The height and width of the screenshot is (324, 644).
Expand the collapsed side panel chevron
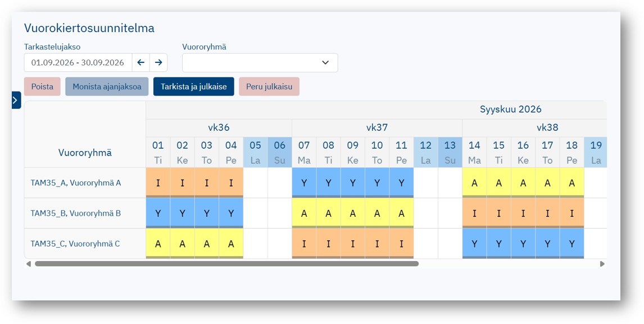pyautogui.click(x=16, y=100)
